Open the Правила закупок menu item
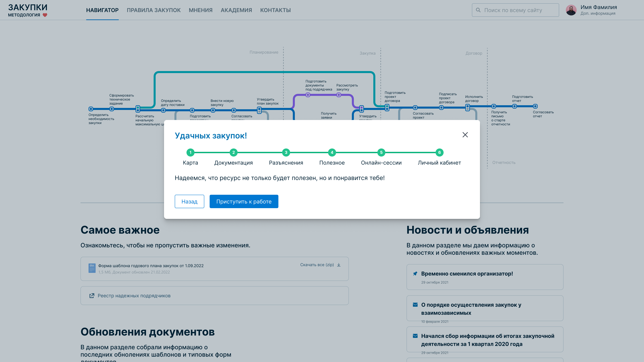The width and height of the screenshot is (644, 362). (x=153, y=10)
